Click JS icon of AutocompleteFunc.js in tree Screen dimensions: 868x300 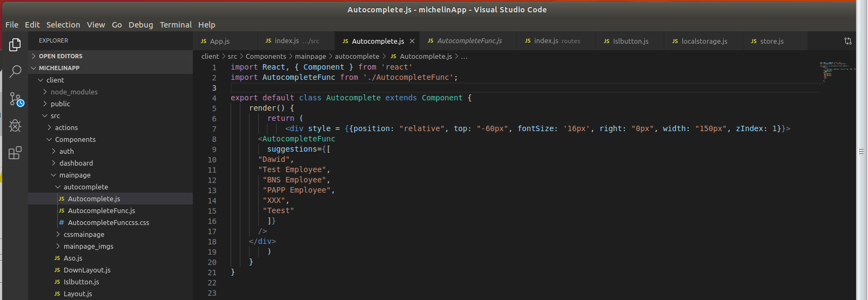(62, 211)
